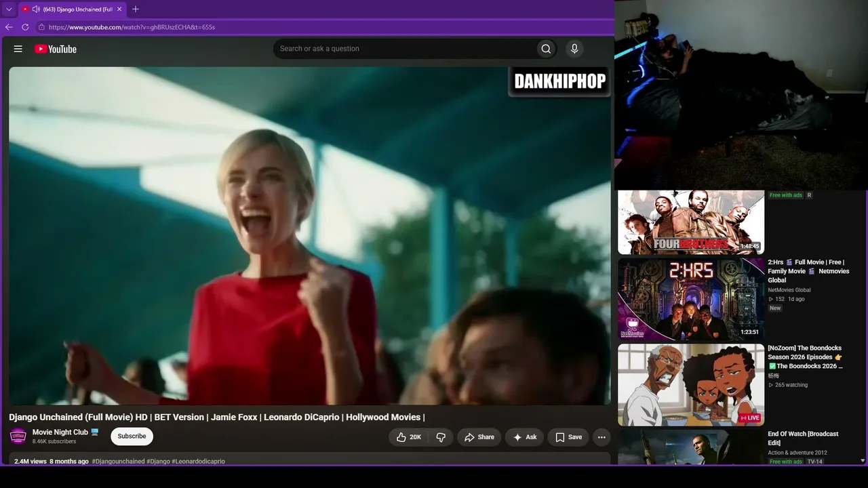Open the Four Brothers video thumbnail

[691, 222]
